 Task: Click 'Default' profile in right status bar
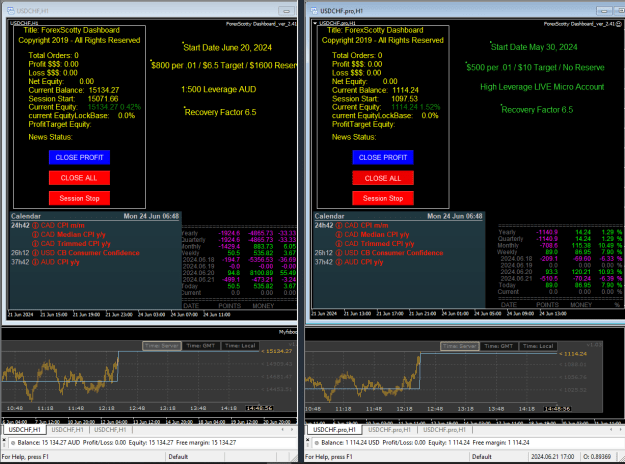pyautogui.click(x=482, y=457)
